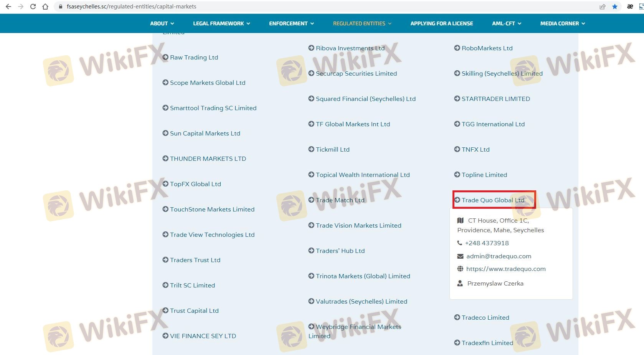Open the Regulated Entities menu
Image resolution: width=644 pixels, height=355 pixels.
(362, 23)
